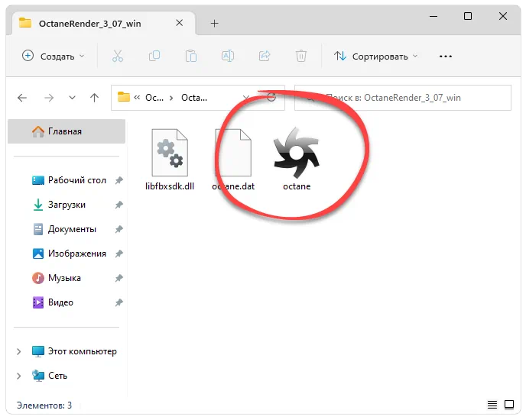Click the address bar folder icon
Viewport: 526px width, 420px height.
[123, 97]
